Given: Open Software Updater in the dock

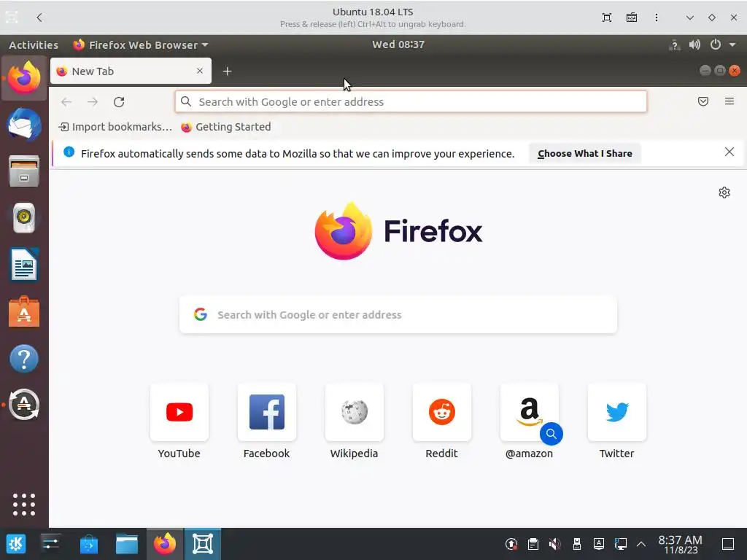Looking at the screenshot, I should pos(24,405).
